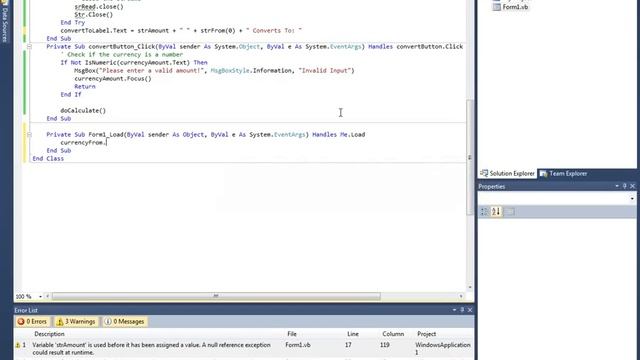Click the 'currencyAmount.Focus()' code line
Image resolution: width=640 pixels, height=360 pixels.
(x=113, y=78)
